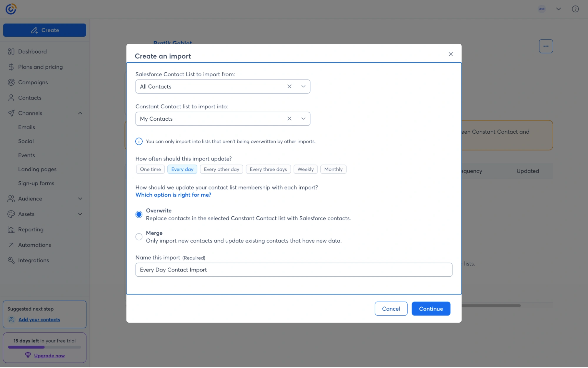The width and height of the screenshot is (588, 368).
Task: Open the Landing pages section
Action: [37, 169]
